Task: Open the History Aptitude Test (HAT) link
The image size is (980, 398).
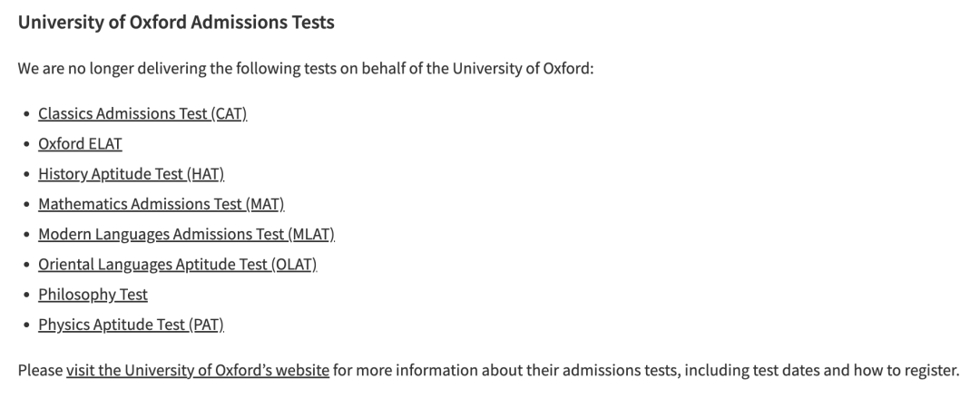Action: pyautogui.click(x=132, y=174)
